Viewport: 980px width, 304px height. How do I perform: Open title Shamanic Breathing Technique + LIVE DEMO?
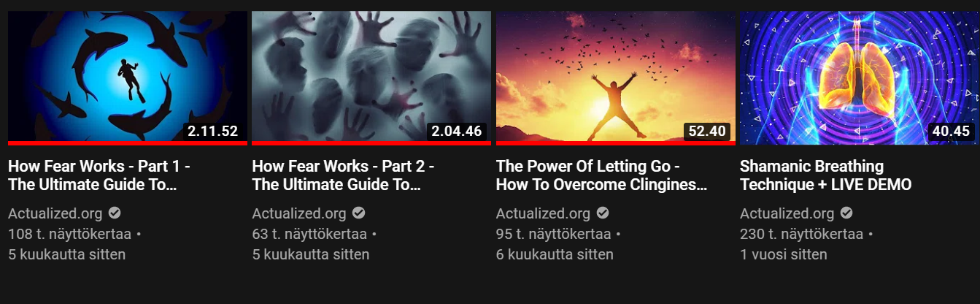click(826, 175)
